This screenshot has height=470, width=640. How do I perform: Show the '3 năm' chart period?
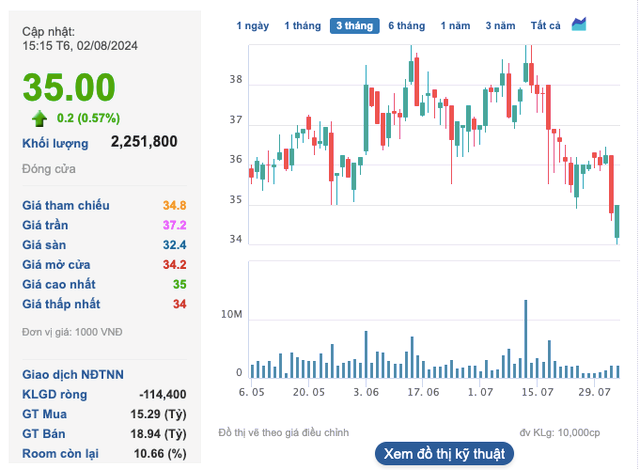(x=501, y=26)
